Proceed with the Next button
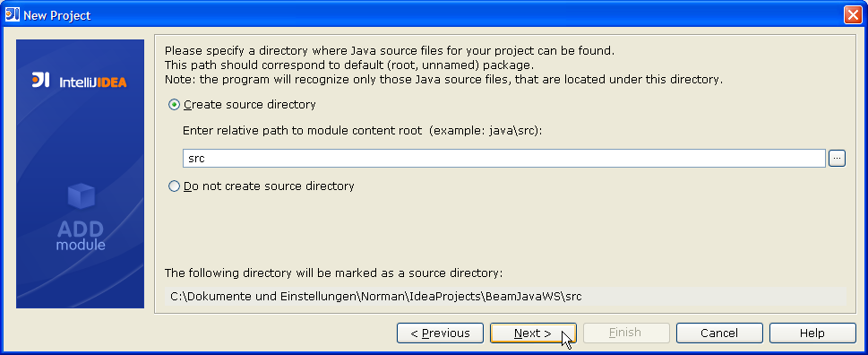Image resolution: width=868 pixels, height=355 pixels. tap(533, 333)
